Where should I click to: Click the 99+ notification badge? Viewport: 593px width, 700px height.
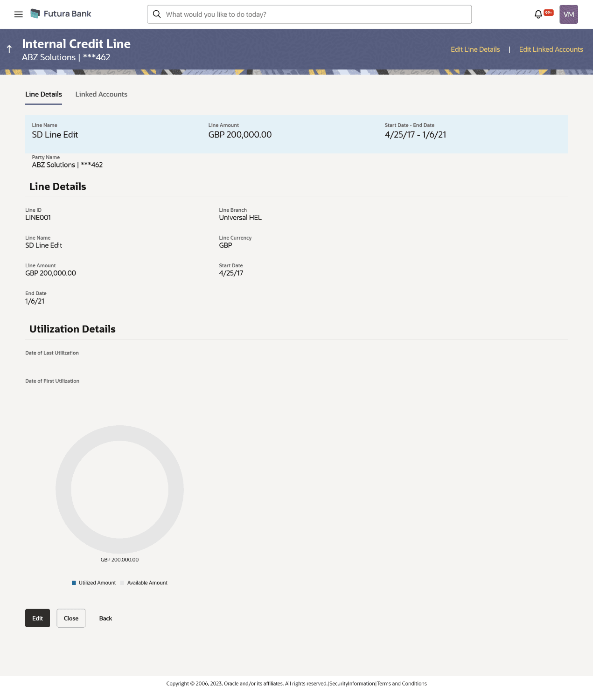click(549, 13)
